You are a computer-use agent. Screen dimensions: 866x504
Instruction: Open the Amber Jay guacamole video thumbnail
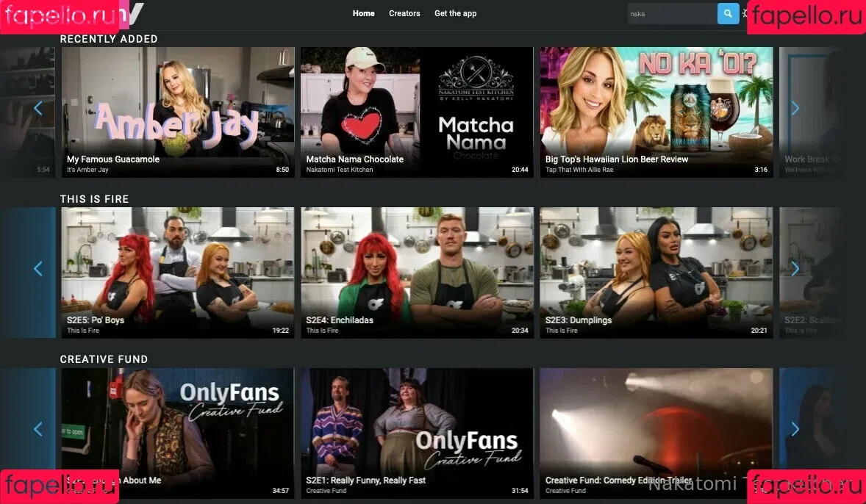(178, 112)
